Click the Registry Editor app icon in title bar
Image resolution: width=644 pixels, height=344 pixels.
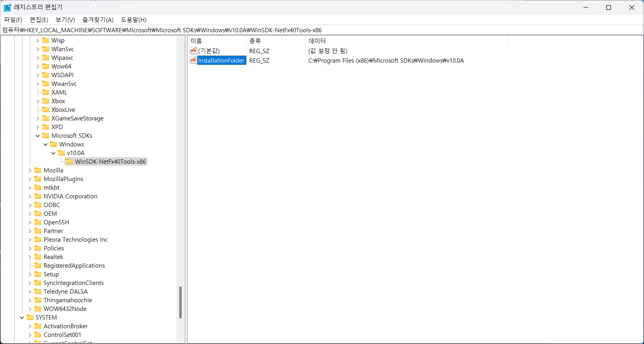pos(7,7)
